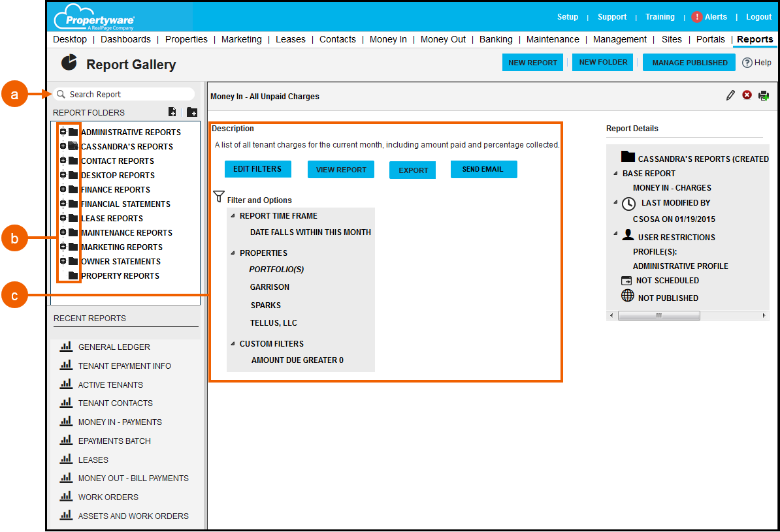This screenshot has height=532, width=780.
Task: Click the General Ledger chart icon
Action: (66, 347)
